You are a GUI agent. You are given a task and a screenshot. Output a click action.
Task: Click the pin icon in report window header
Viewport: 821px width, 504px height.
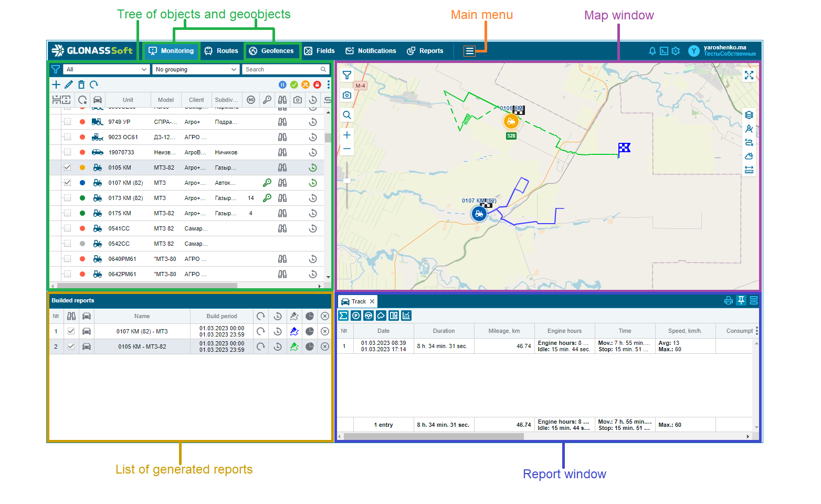(x=741, y=300)
